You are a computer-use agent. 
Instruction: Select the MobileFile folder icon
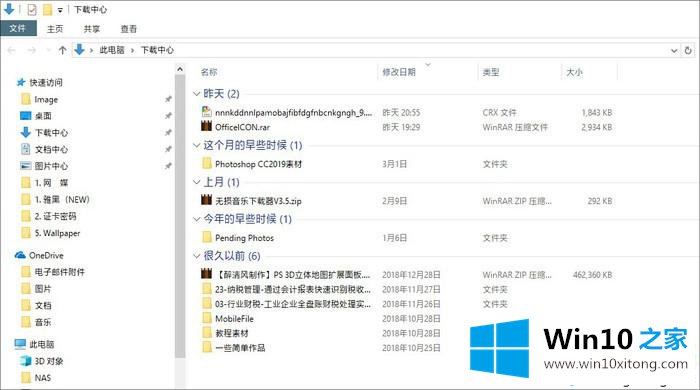[206, 318]
